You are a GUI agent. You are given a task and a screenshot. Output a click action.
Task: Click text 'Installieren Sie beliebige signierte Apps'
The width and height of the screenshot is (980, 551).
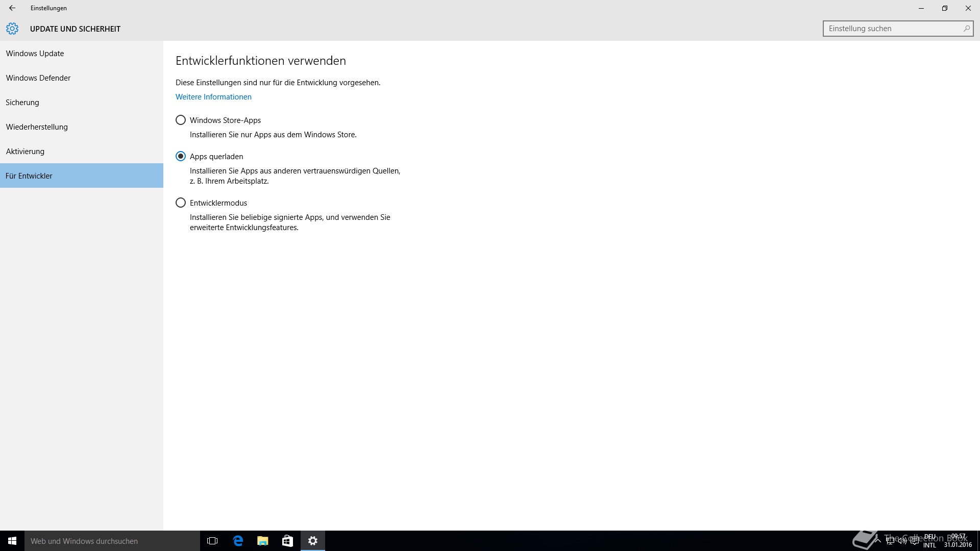tap(256, 217)
